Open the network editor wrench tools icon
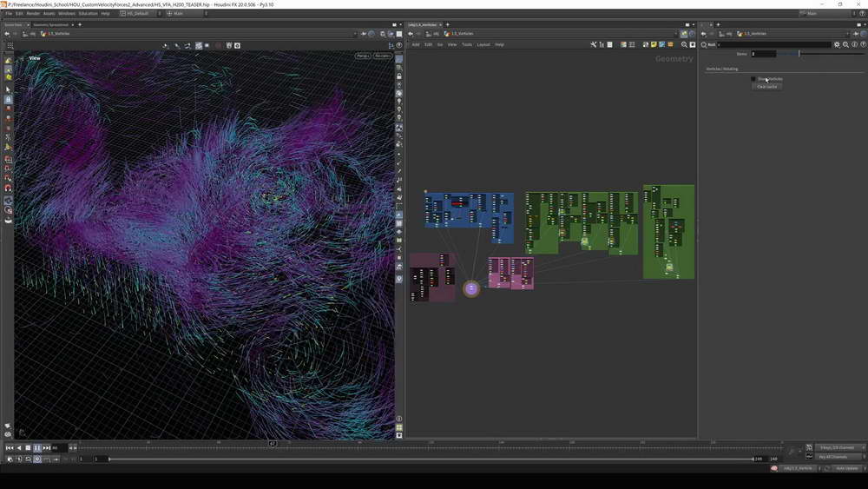The width and height of the screenshot is (868, 489). click(x=594, y=44)
